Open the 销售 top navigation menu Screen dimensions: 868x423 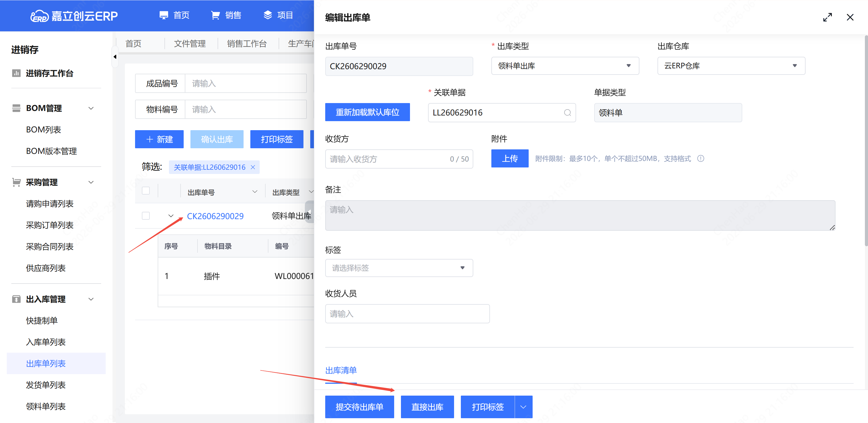pyautogui.click(x=226, y=15)
